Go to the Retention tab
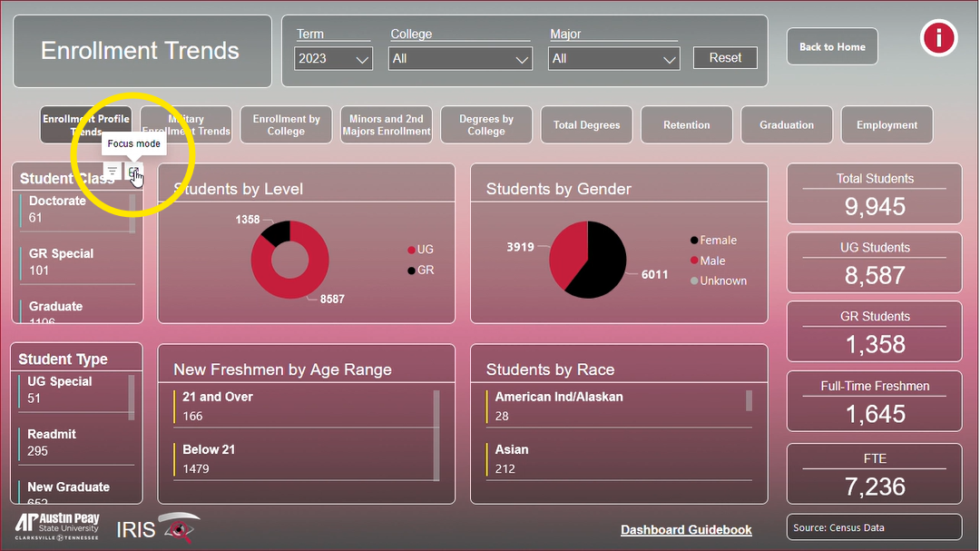Screen dimensions: 980x551 686,125
